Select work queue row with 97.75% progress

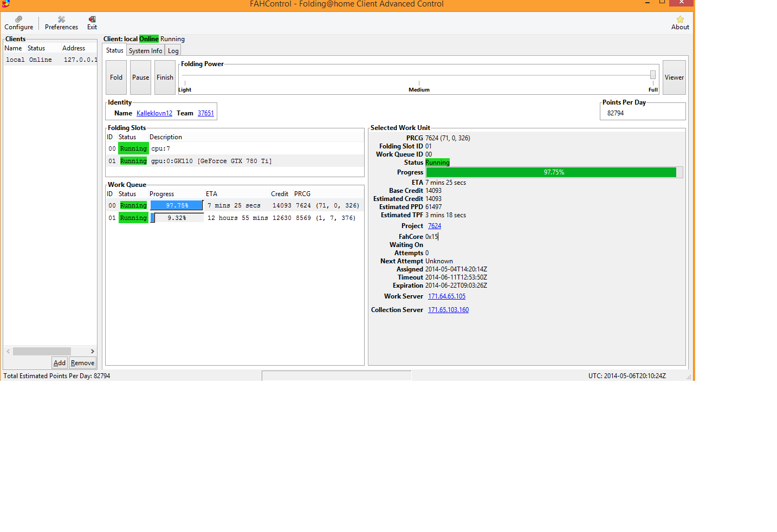(235, 205)
